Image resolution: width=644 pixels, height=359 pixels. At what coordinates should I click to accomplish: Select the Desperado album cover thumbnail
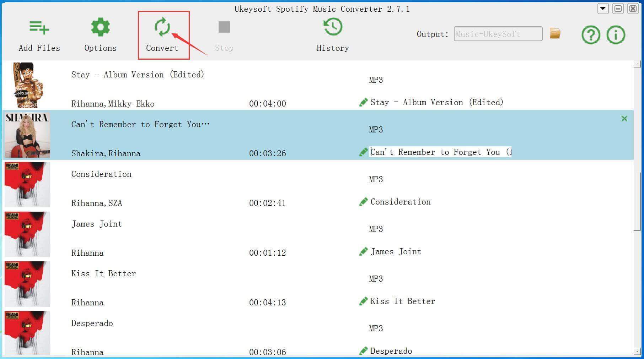27,333
